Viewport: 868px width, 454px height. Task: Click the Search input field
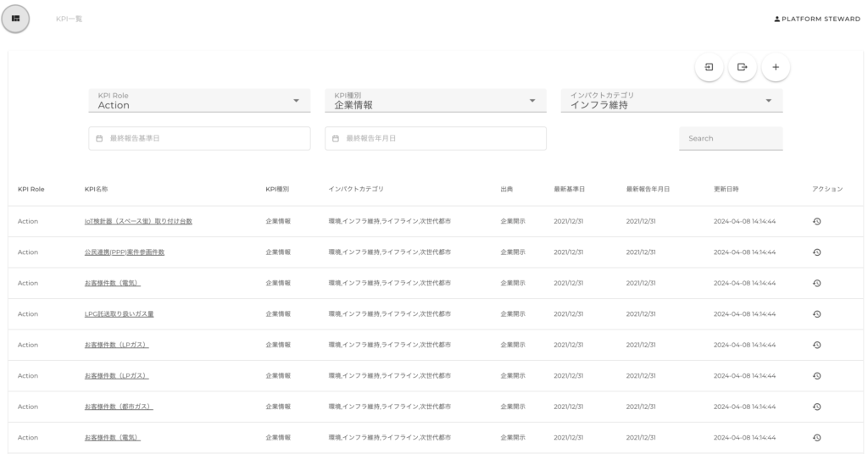click(x=730, y=138)
